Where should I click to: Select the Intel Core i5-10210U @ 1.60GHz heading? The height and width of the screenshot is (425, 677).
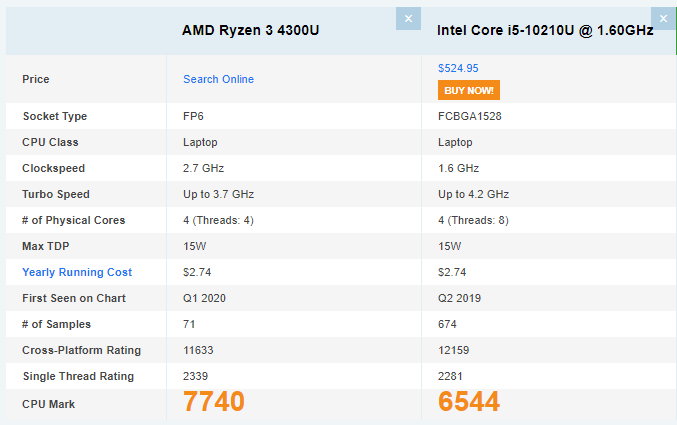tap(545, 30)
